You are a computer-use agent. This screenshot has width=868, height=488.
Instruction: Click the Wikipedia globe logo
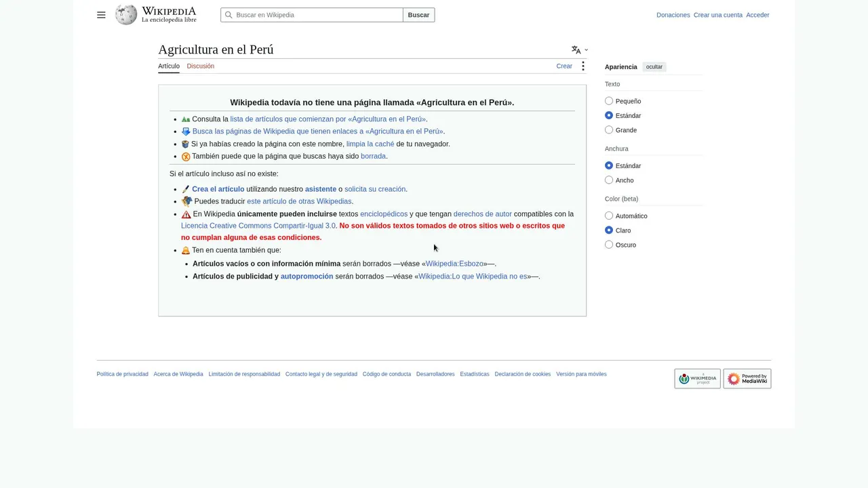click(x=126, y=15)
